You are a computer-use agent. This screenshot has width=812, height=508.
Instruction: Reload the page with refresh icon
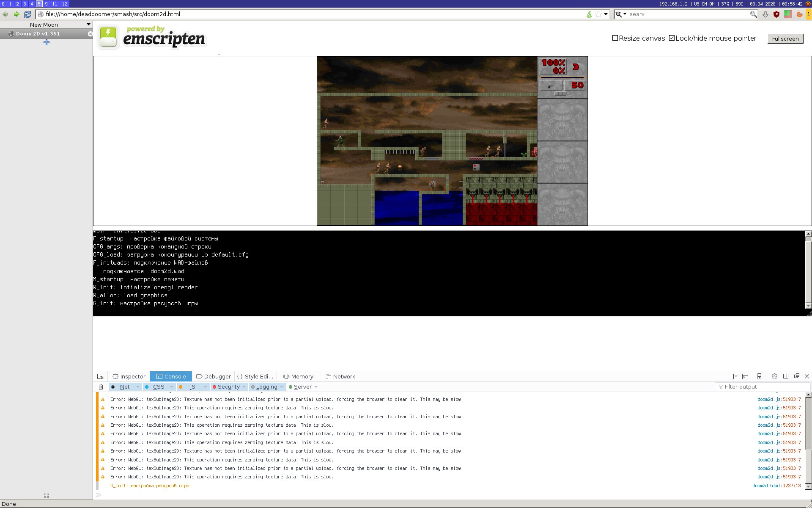tap(27, 14)
